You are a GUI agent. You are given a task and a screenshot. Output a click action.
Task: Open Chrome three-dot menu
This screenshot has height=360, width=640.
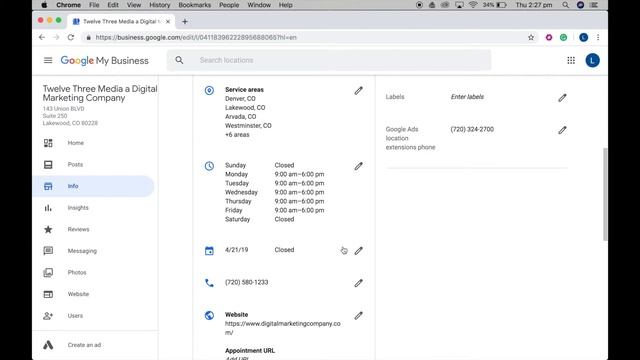point(598,38)
